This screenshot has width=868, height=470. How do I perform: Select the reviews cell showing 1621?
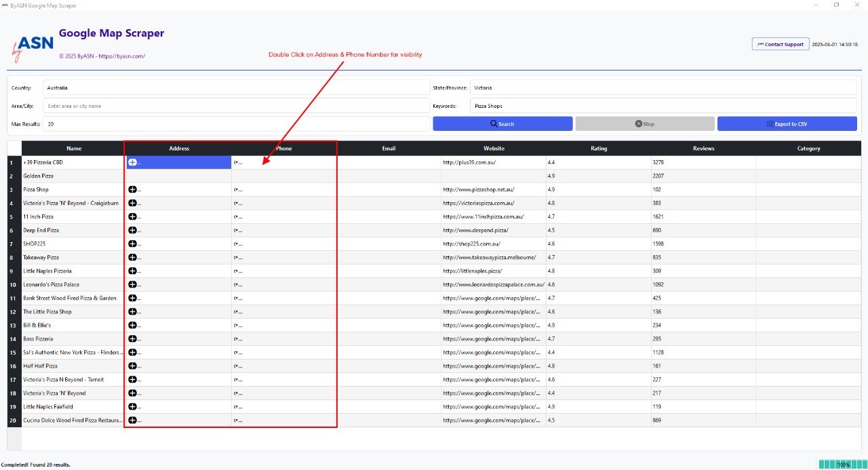[704, 217]
